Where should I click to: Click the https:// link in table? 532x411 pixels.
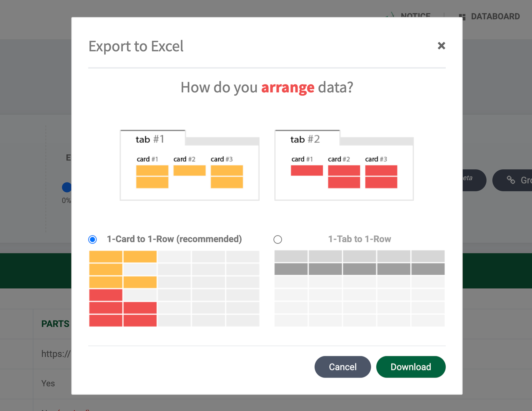click(56, 354)
